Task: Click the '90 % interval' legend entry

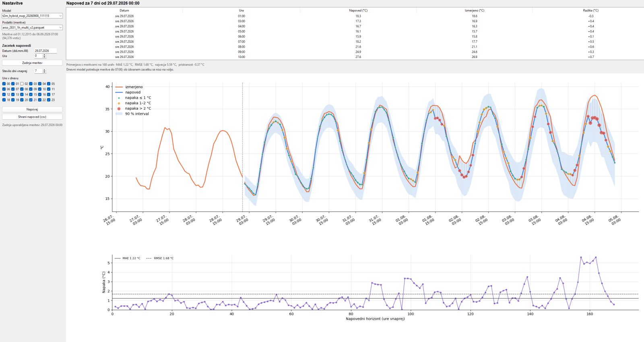Action: (x=132, y=114)
